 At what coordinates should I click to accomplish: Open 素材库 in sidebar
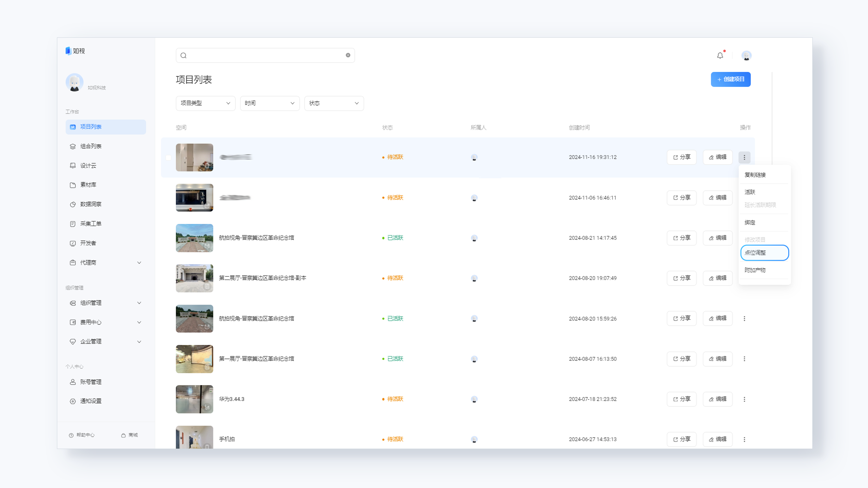coord(106,185)
